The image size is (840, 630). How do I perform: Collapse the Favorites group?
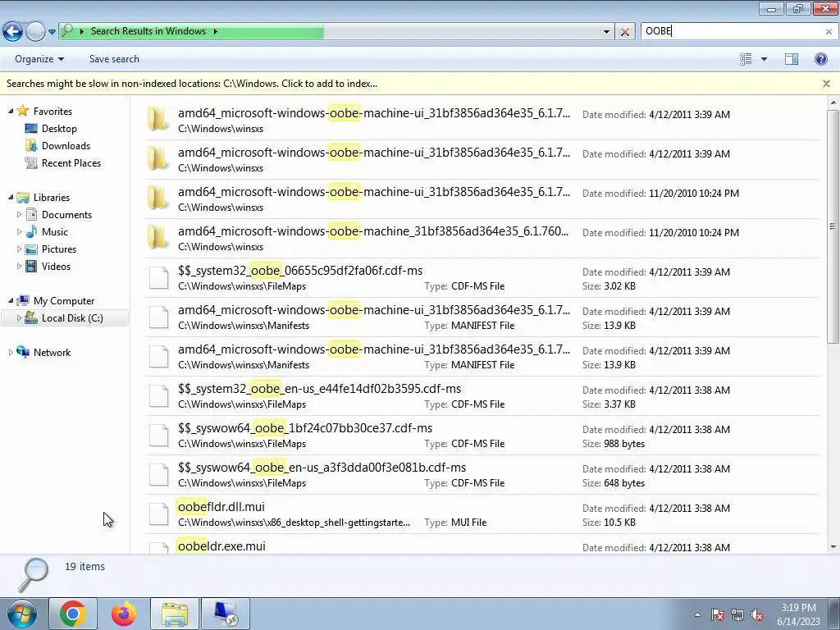[11, 111]
